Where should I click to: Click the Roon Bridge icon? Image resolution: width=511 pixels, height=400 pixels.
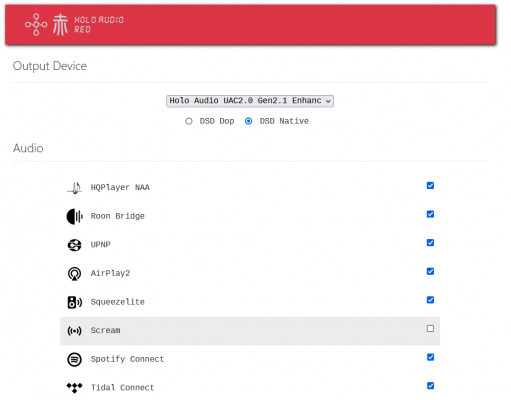click(x=75, y=216)
